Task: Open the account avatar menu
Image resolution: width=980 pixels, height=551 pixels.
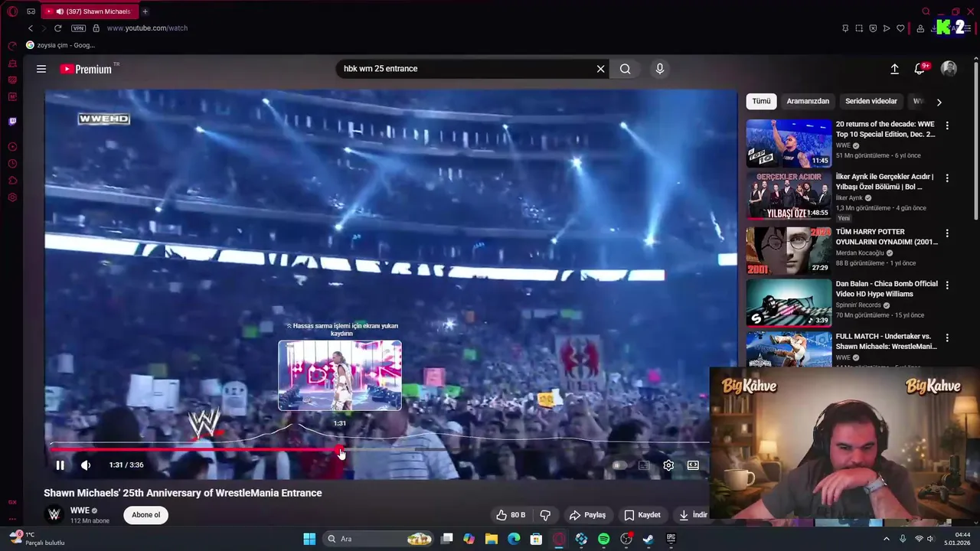Action: (949, 69)
